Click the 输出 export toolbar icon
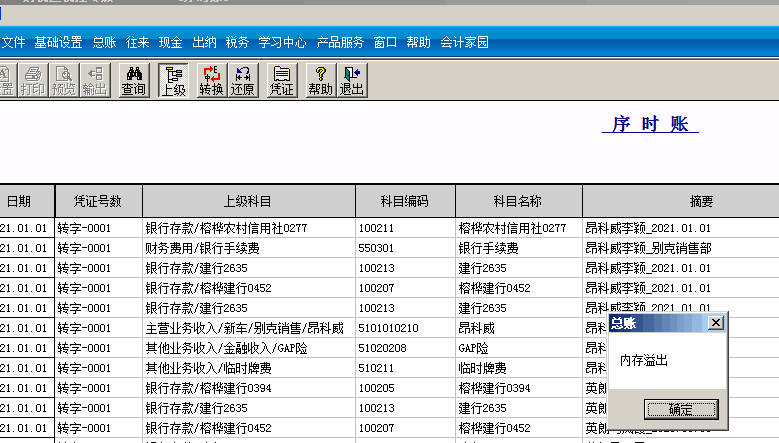 tap(94, 80)
